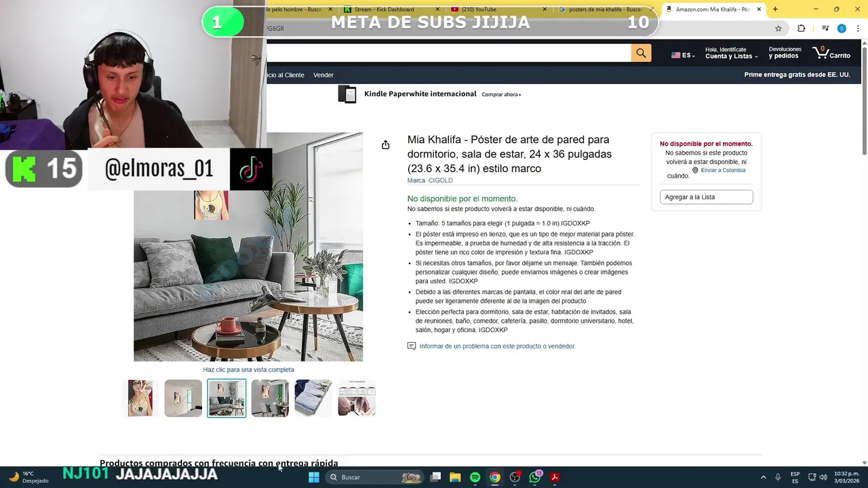Click Kindle Paperwhite Comprar ahora link
The height and width of the screenshot is (488, 868).
pyautogui.click(x=501, y=95)
